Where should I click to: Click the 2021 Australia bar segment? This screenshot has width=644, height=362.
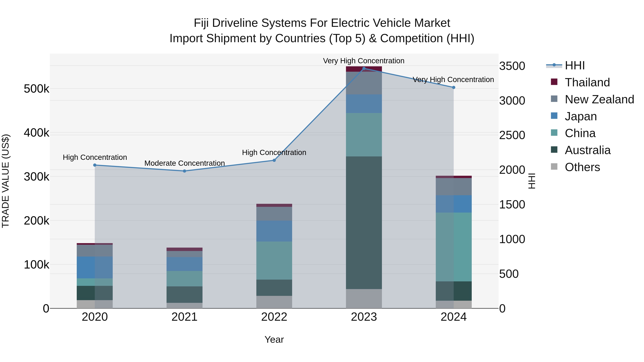pos(184,295)
